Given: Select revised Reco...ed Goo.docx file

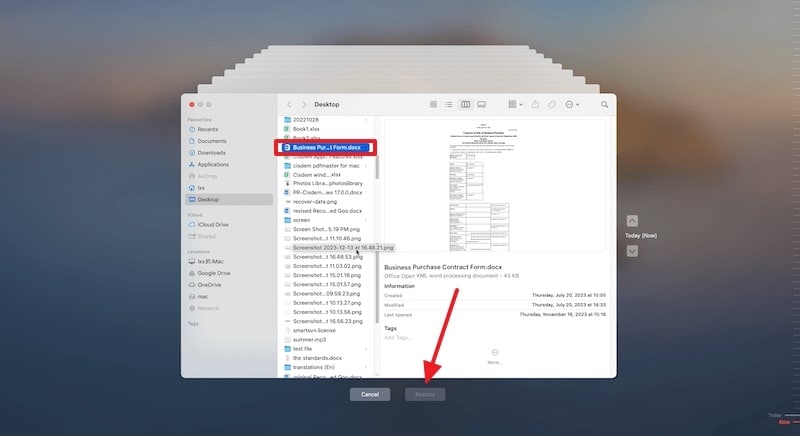Looking at the screenshot, I should click(x=326, y=211).
